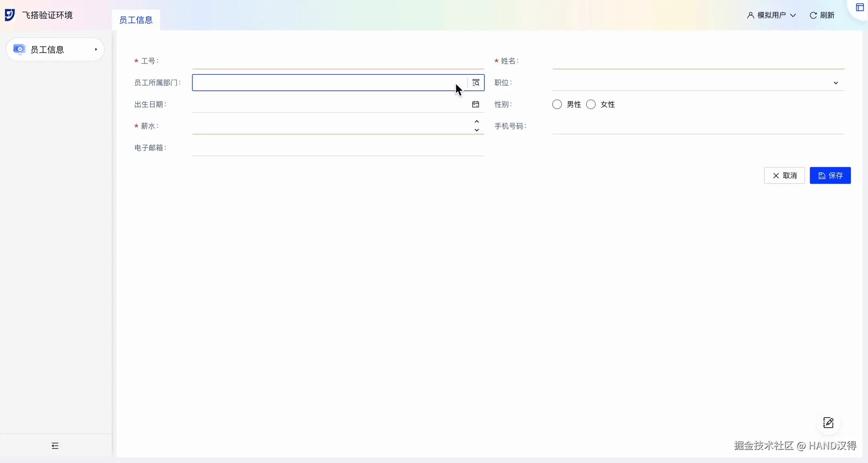The width and height of the screenshot is (868, 463).
Task: Click the floating edit note icon
Action: 828,423
